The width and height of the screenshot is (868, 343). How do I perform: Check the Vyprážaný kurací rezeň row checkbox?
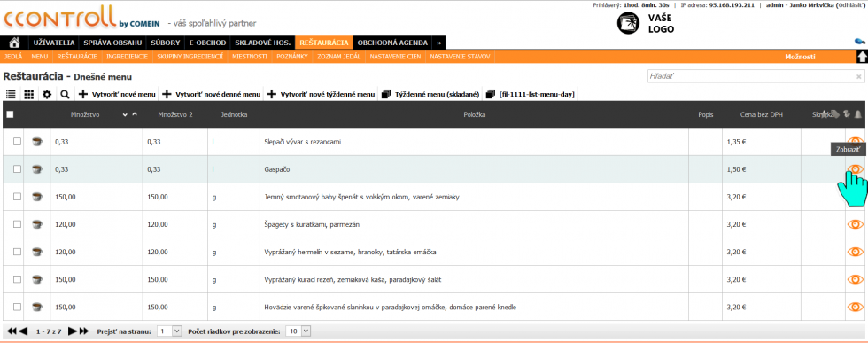(x=17, y=279)
